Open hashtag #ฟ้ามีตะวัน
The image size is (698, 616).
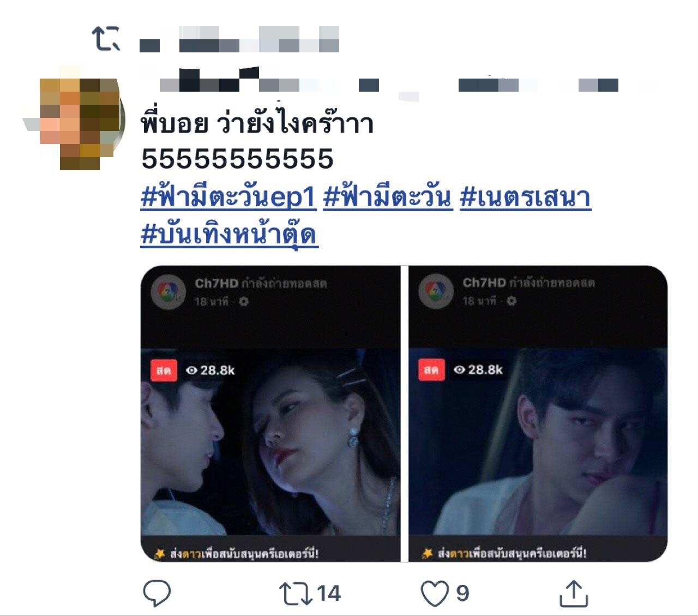point(388,198)
